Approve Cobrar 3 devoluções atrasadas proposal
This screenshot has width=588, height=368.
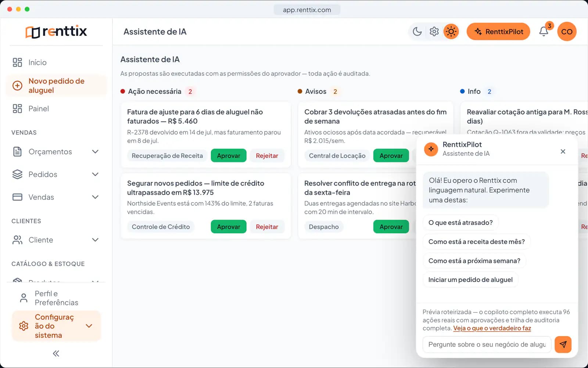point(391,156)
